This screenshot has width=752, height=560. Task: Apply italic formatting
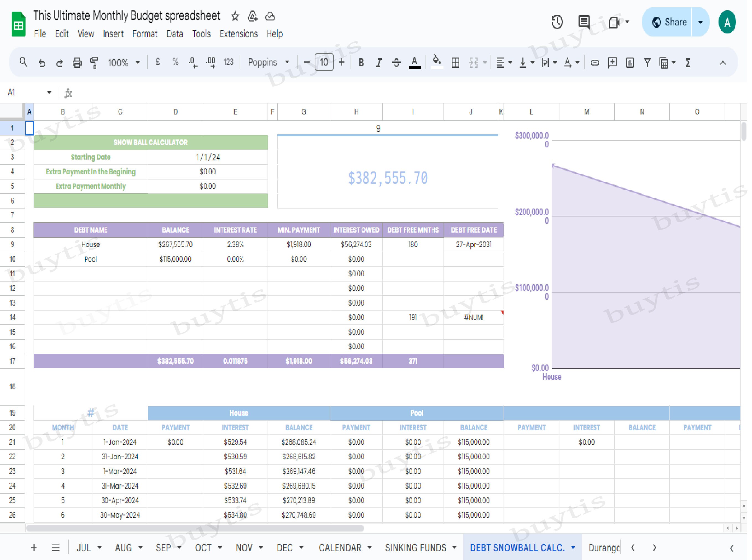pos(378,62)
